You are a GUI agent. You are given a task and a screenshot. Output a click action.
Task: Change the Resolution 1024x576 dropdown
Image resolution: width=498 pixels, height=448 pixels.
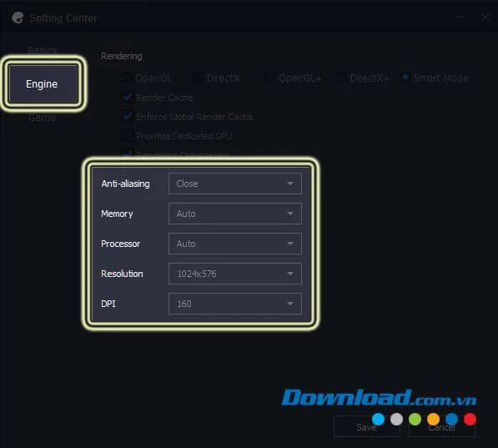pos(235,274)
